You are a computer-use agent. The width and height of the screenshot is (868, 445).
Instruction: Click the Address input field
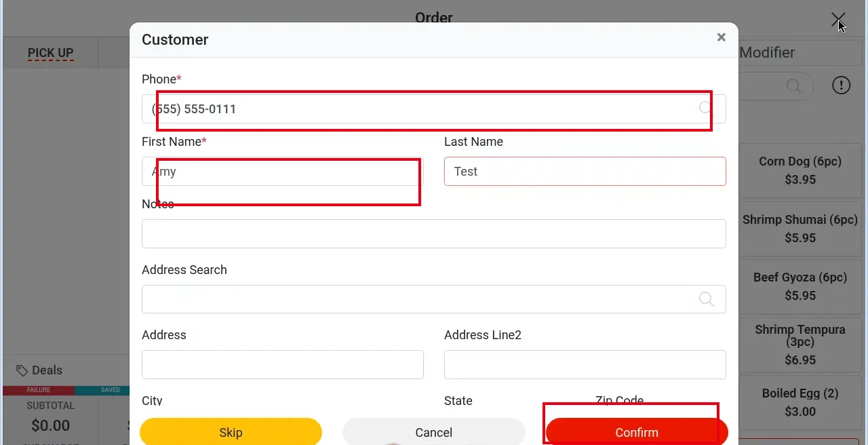[283, 364]
